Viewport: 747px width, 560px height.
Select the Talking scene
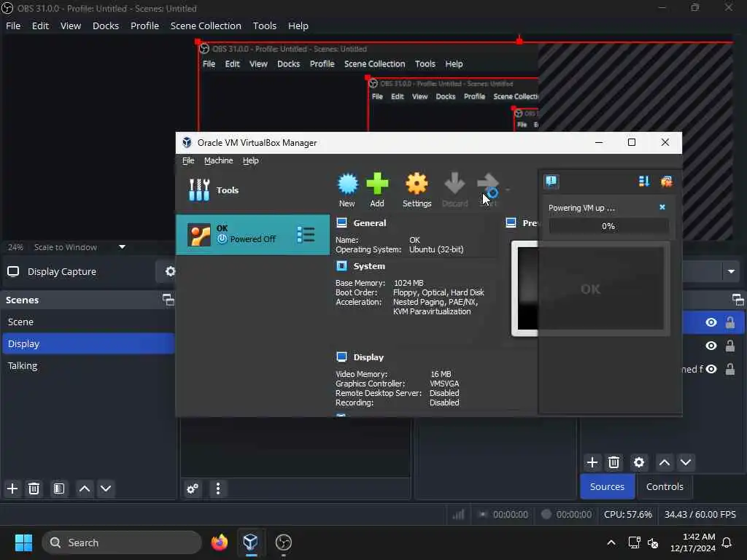88,366
